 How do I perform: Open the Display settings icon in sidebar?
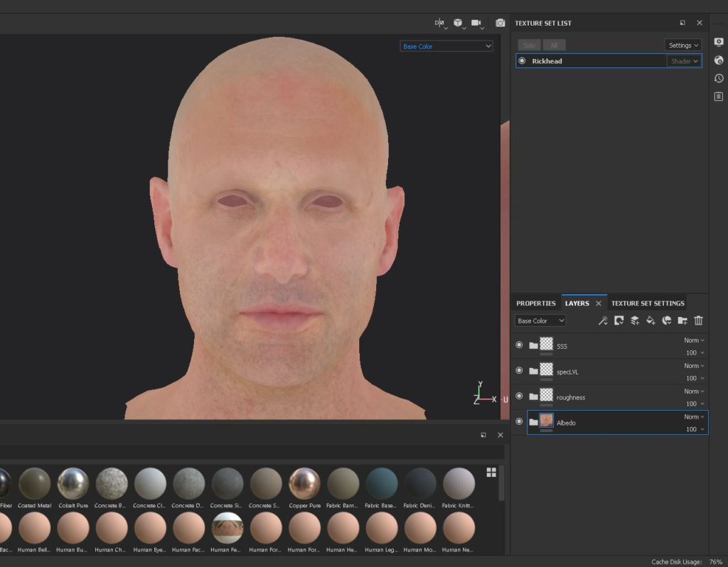pyautogui.click(x=719, y=42)
